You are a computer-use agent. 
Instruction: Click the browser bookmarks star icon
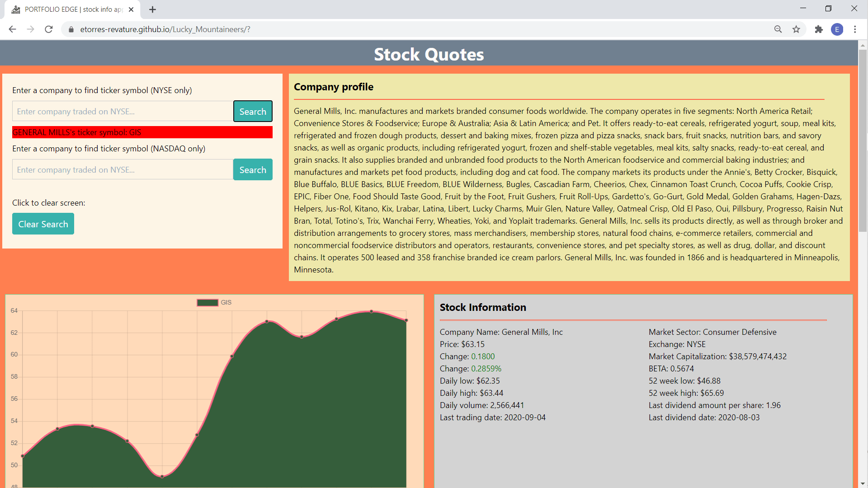coord(797,29)
